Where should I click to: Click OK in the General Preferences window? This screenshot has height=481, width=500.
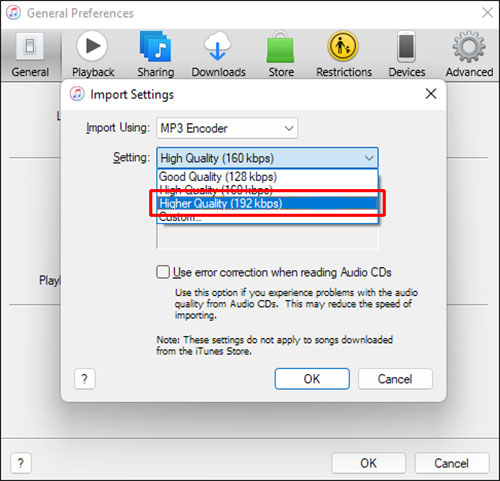tap(368, 463)
